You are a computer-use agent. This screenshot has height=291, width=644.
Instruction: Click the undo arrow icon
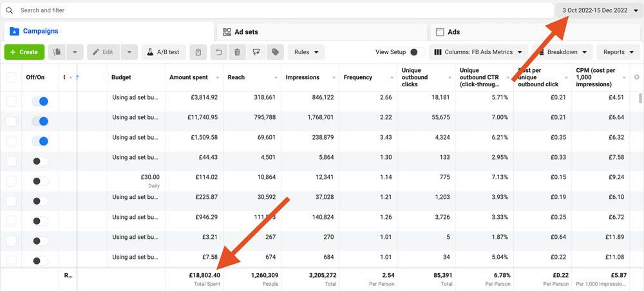coord(218,52)
